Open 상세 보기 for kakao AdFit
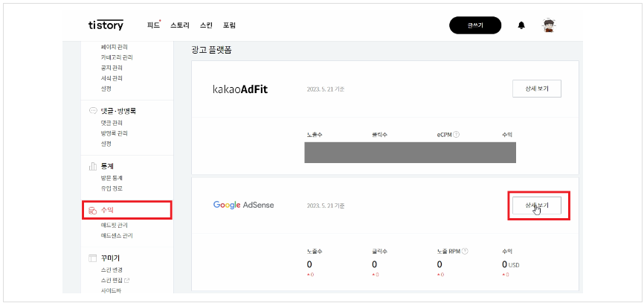This screenshot has width=644, height=306. coord(537,89)
